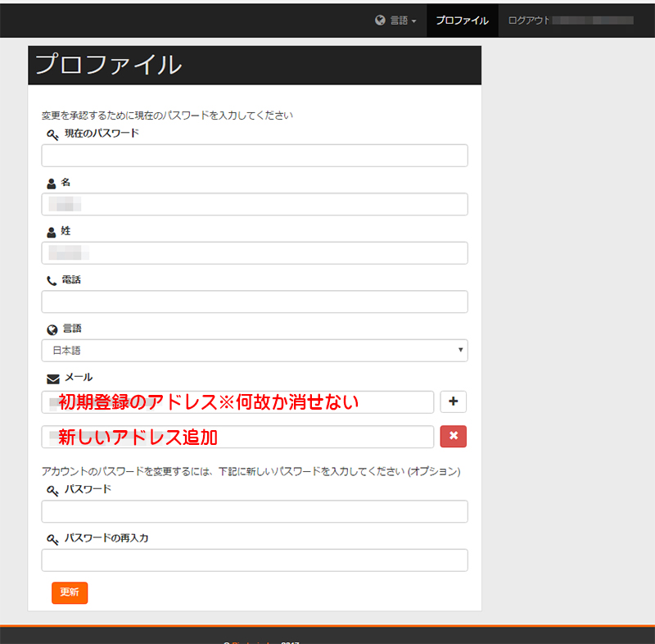Click the plus icon to add email
Viewport: 655px width, 644px height.
point(453,401)
